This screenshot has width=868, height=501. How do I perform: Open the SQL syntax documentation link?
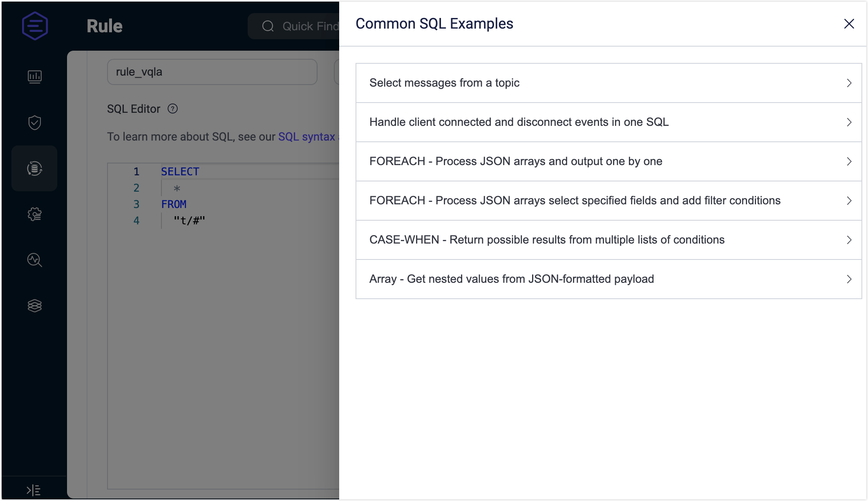[306, 136]
